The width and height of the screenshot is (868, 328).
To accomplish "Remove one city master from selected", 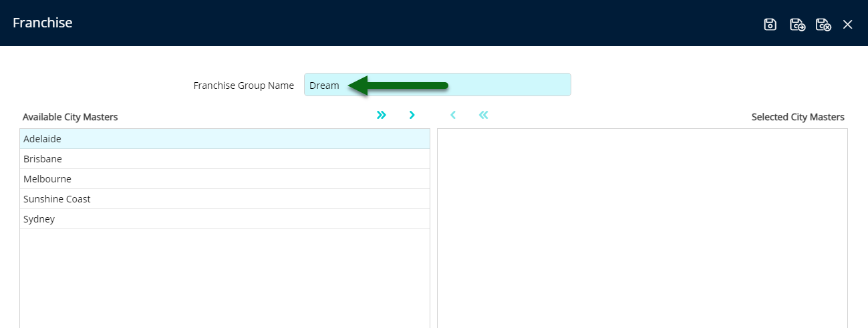I will (453, 115).
